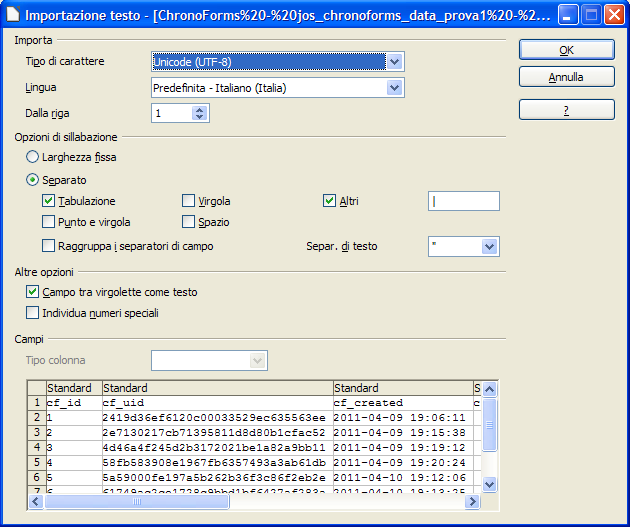Click the document icon in title bar
630x527 pixels.
(x=13, y=14)
